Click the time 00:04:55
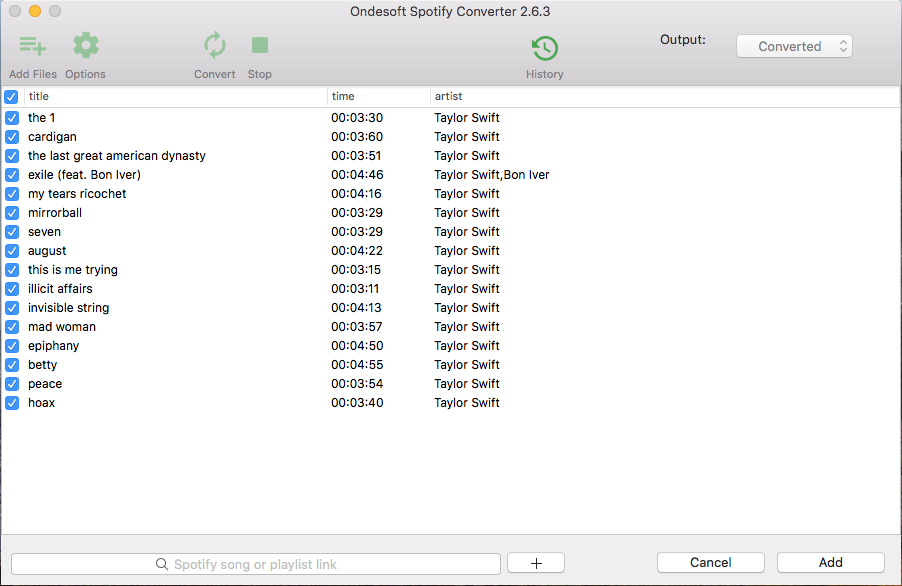Screen dimensions: 902x586 point(357,365)
